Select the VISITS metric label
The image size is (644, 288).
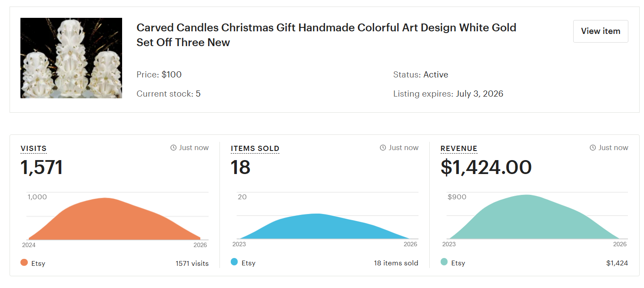(x=33, y=148)
